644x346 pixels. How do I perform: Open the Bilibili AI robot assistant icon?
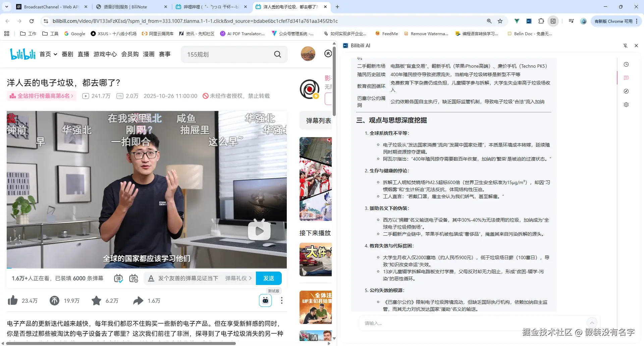coord(265,300)
